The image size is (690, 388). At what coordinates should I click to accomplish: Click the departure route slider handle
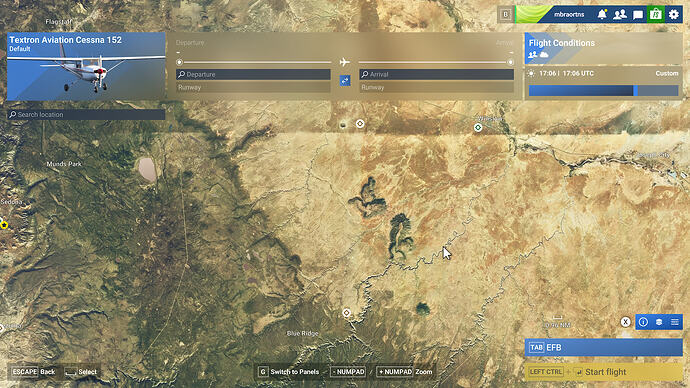click(x=179, y=62)
